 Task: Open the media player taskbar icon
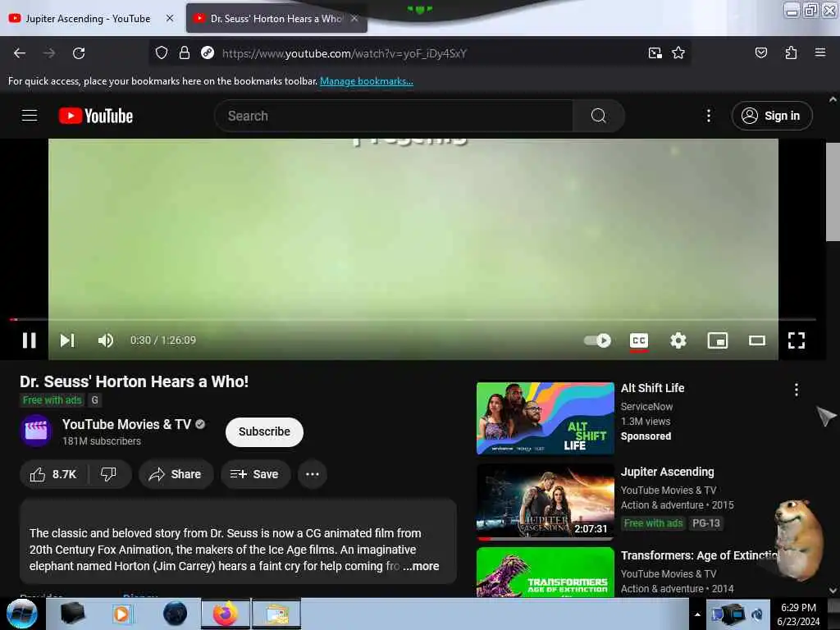click(x=121, y=614)
